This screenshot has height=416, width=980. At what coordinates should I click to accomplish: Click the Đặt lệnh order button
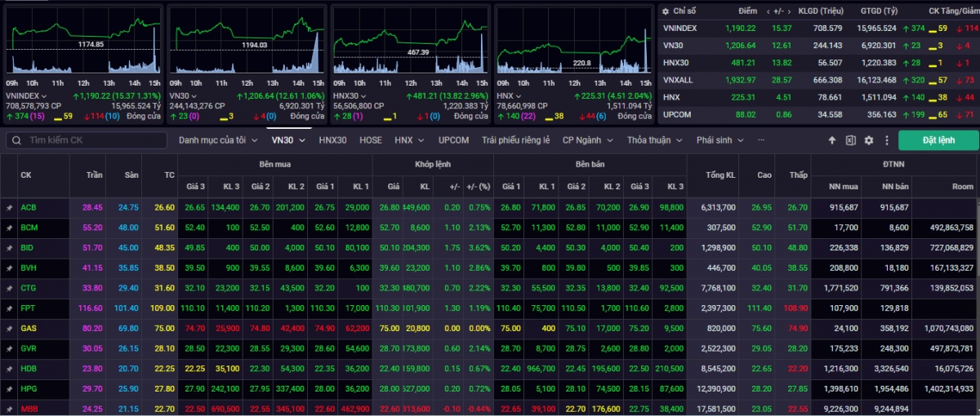(x=938, y=140)
